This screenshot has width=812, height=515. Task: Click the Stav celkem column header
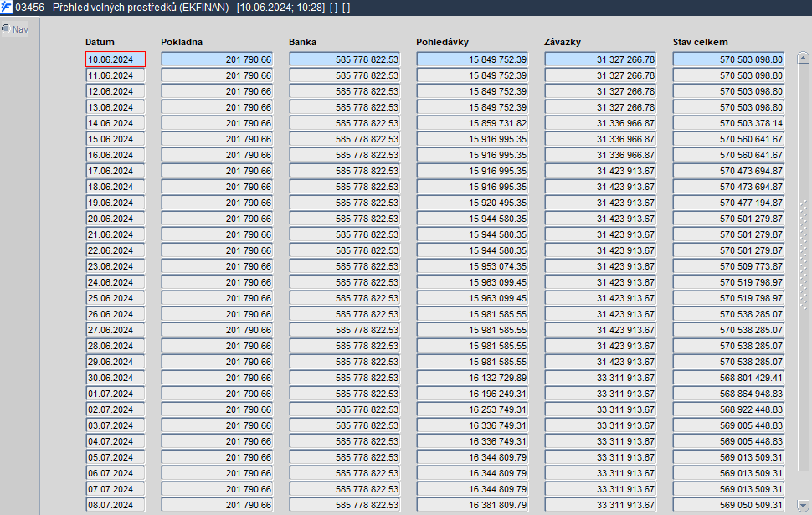pos(700,42)
